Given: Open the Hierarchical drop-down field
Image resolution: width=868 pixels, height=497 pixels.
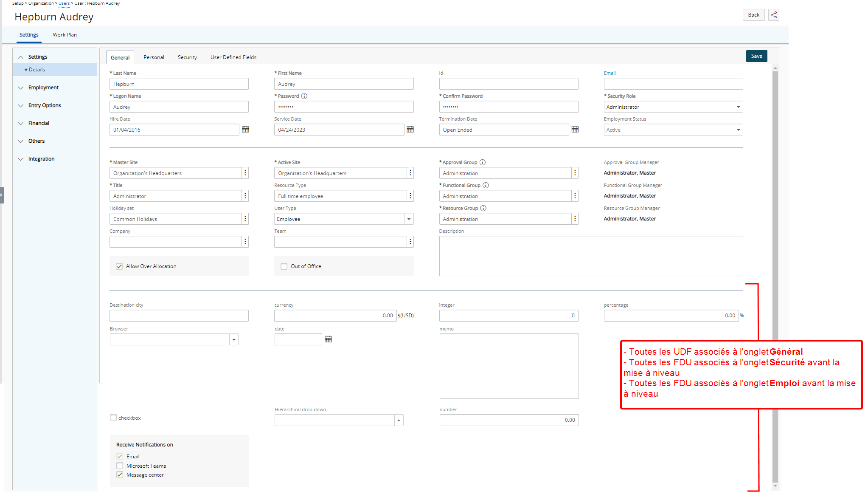Looking at the screenshot, I should click(x=399, y=420).
